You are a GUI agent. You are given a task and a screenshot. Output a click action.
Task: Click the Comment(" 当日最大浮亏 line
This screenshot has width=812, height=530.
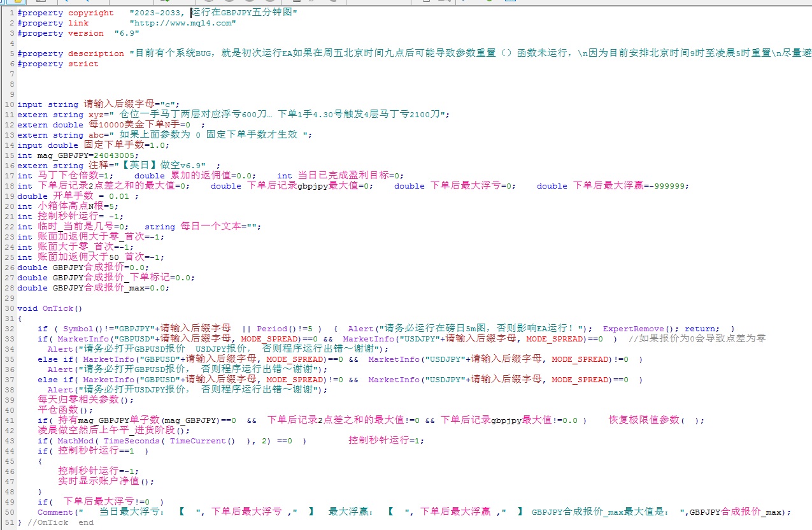click(x=414, y=512)
